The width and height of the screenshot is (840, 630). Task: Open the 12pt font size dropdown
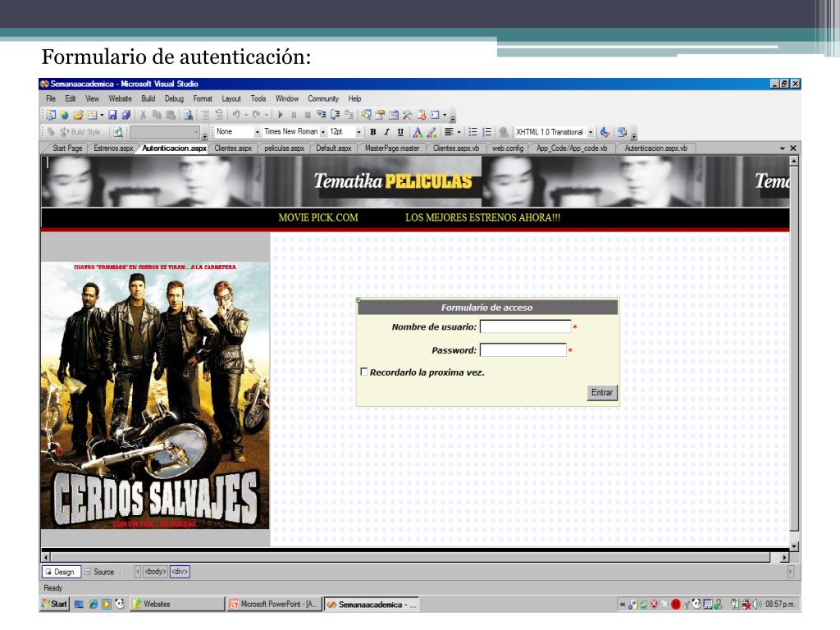pos(359,132)
